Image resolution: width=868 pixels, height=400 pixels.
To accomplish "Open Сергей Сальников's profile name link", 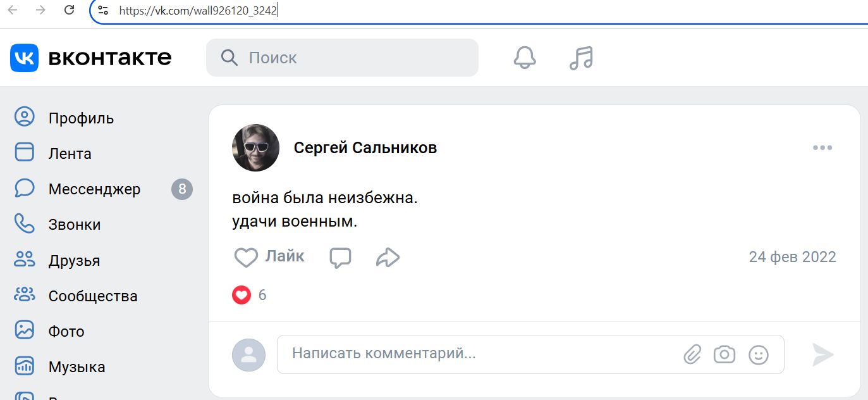I will tap(365, 148).
